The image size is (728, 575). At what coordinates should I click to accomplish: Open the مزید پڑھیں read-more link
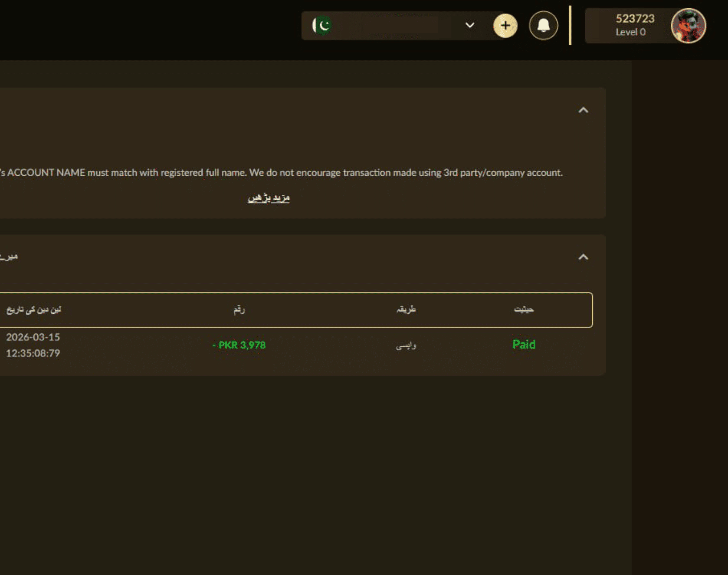tap(269, 198)
